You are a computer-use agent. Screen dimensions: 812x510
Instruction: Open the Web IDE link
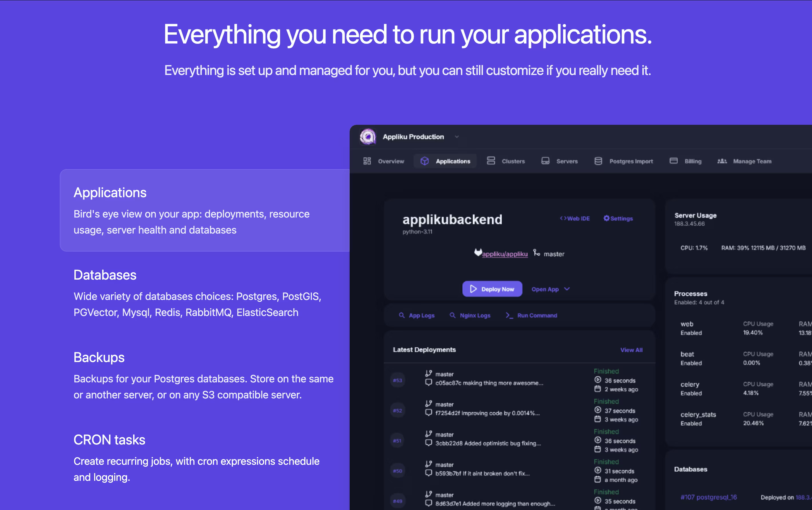575,219
